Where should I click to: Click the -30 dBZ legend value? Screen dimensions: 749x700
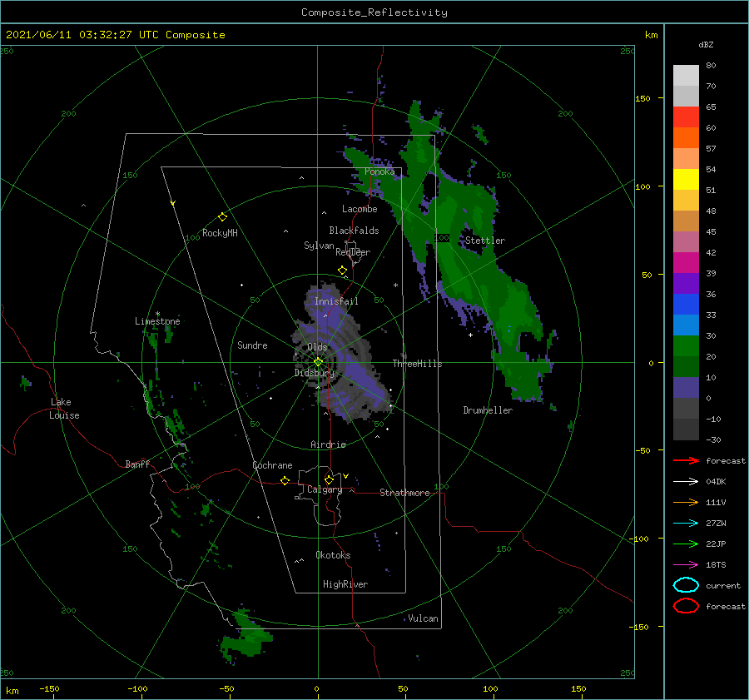(x=713, y=439)
